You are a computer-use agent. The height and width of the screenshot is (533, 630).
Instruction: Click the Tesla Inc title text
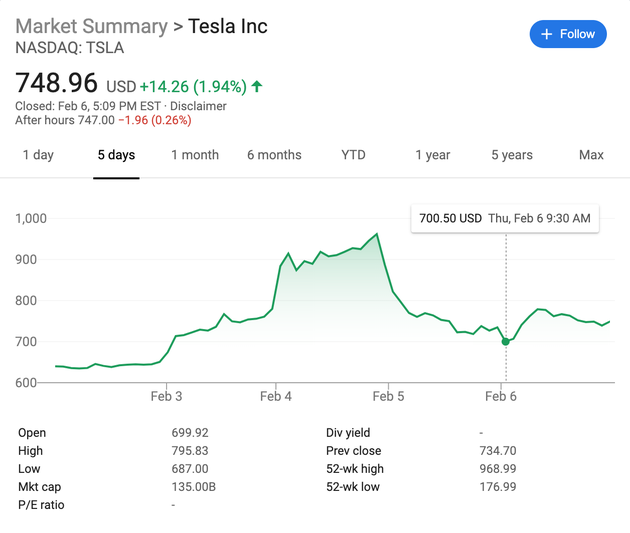point(228,26)
